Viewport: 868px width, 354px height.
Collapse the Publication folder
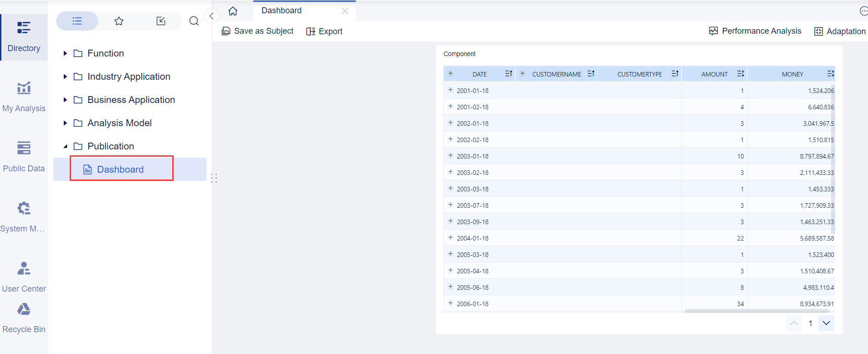(65, 146)
